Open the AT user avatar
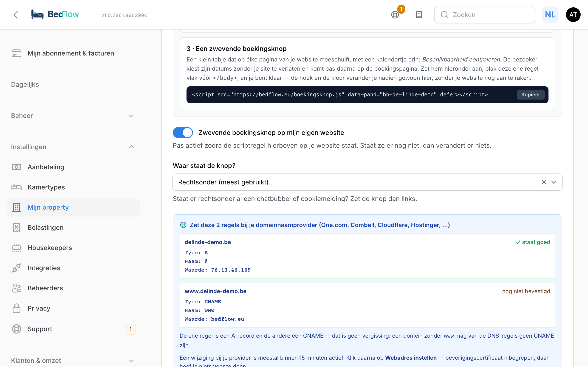Image resolution: width=588 pixels, height=367 pixels. click(573, 15)
